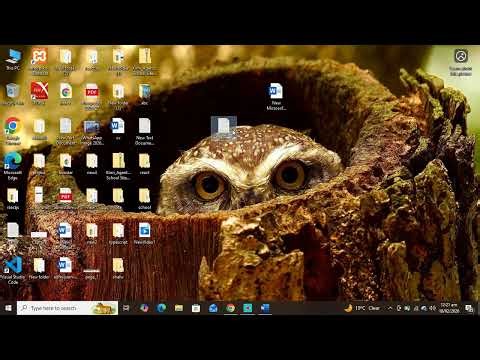Image resolution: width=480 pixels, height=360 pixels.
Task: Switch to Google Chrome in the taskbar
Action: [231, 308]
